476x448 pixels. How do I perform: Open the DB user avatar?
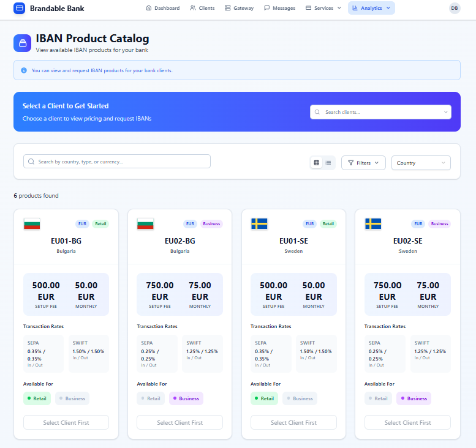coord(454,8)
